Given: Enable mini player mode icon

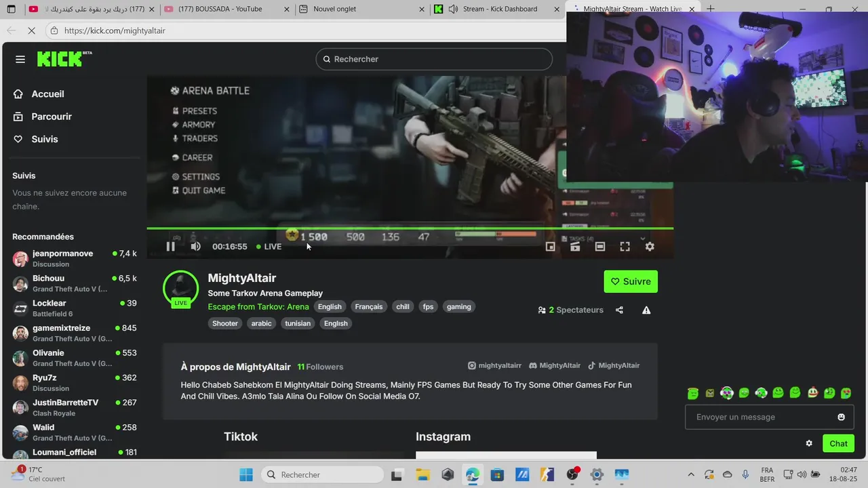Looking at the screenshot, I should point(551,247).
